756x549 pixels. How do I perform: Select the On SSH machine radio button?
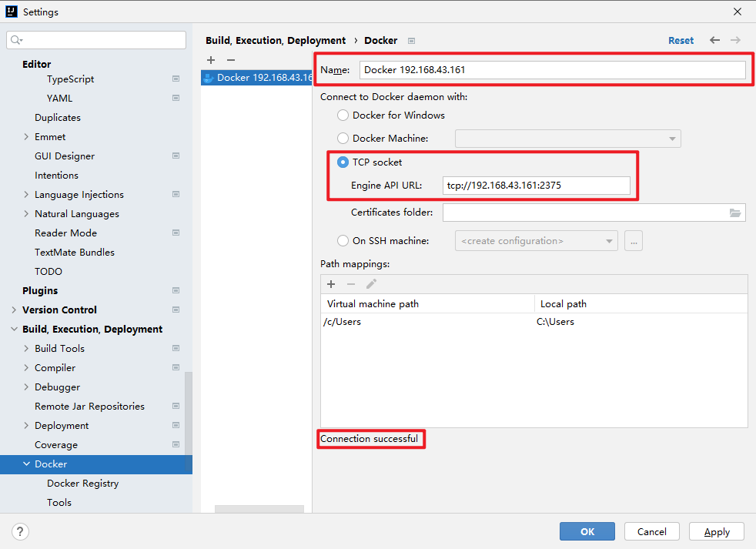pyautogui.click(x=343, y=241)
